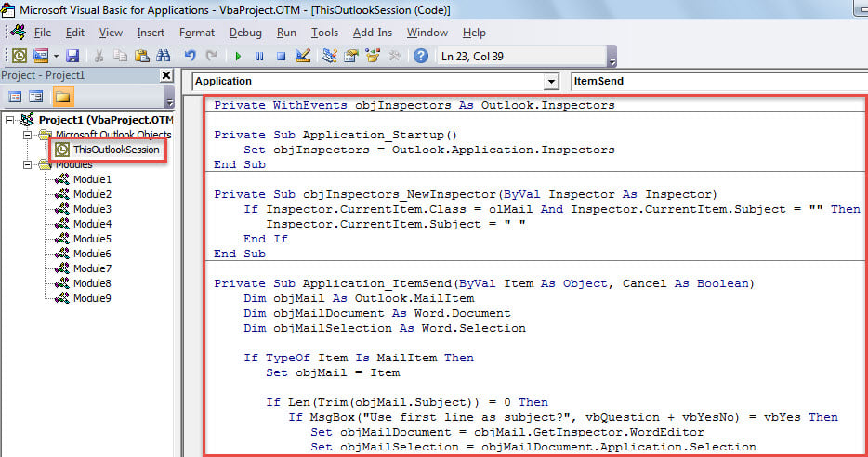Click the 'If TypeOf Item Is MailItem Then' line
The image size is (868, 457).
click(x=359, y=358)
